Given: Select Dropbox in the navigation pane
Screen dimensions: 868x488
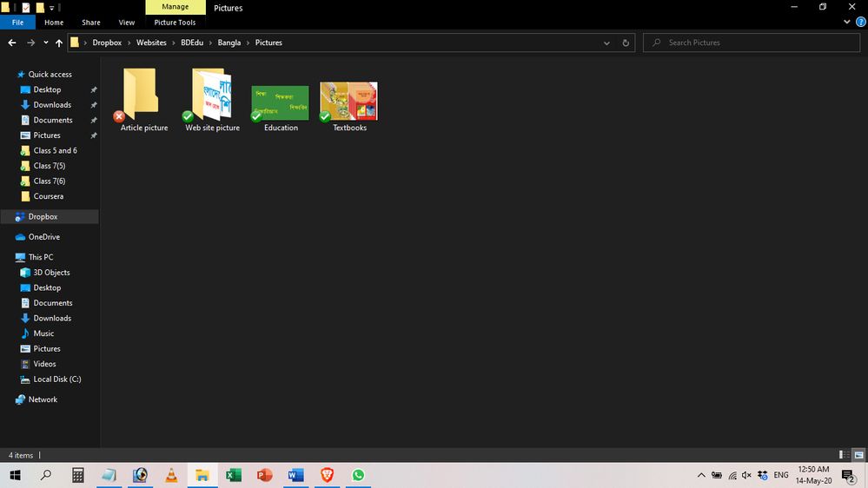Looking at the screenshot, I should tap(43, 217).
